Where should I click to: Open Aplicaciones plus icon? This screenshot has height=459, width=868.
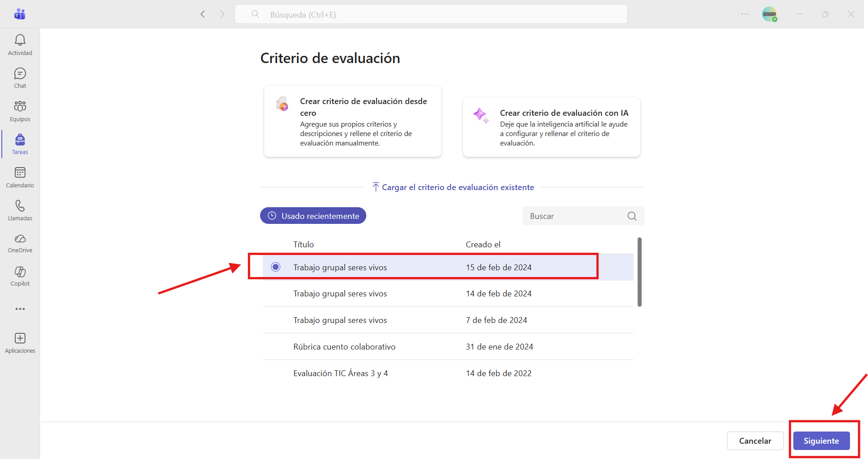pos(20,338)
